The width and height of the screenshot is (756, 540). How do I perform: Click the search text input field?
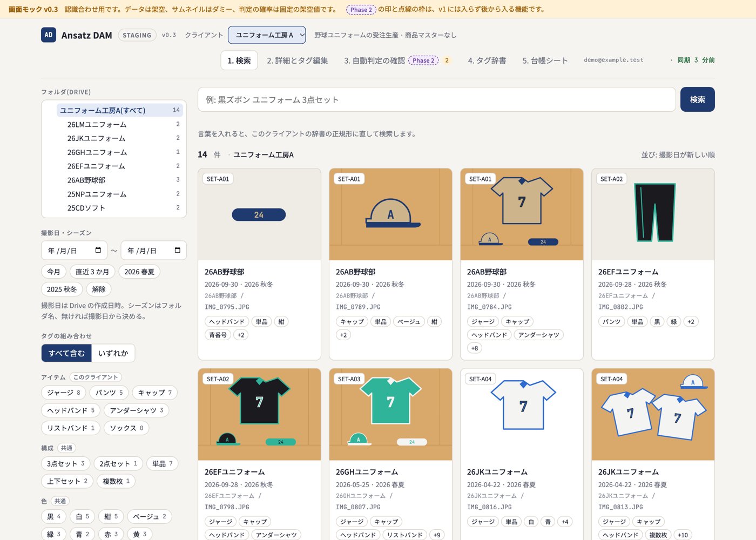tap(437, 99)
